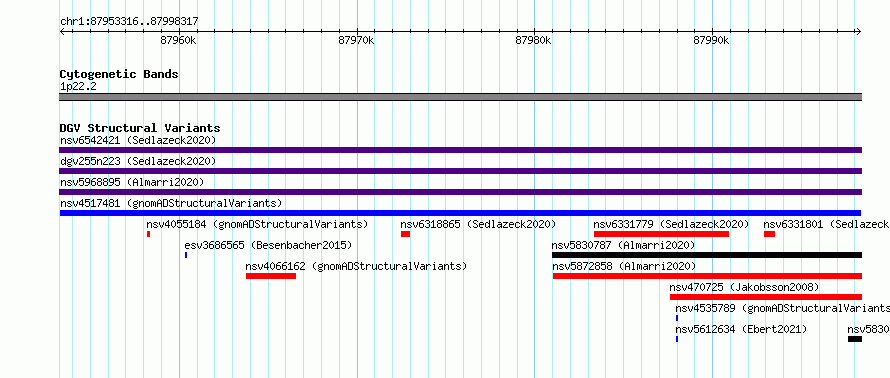Click the nsv6542421 (Sedlazeck2020) label

[x=138, y=140]
